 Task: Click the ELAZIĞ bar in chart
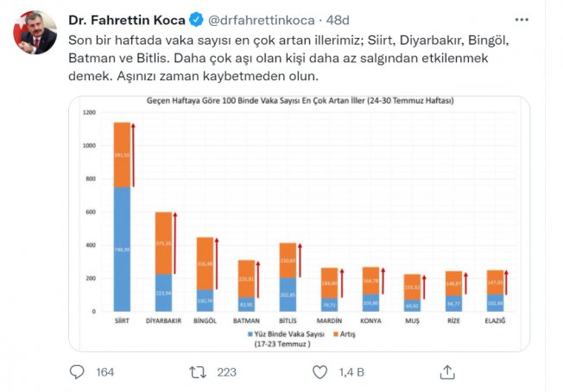[495, 291]
